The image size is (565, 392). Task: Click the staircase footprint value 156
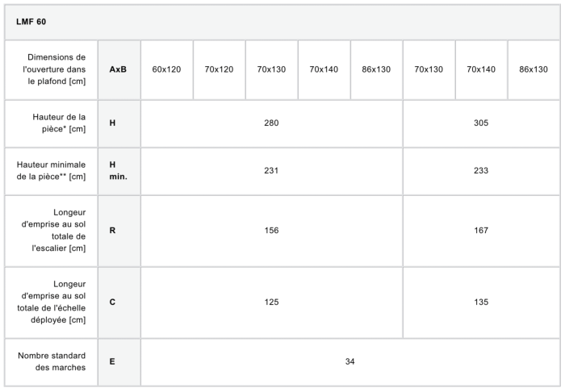coord(271,230)
